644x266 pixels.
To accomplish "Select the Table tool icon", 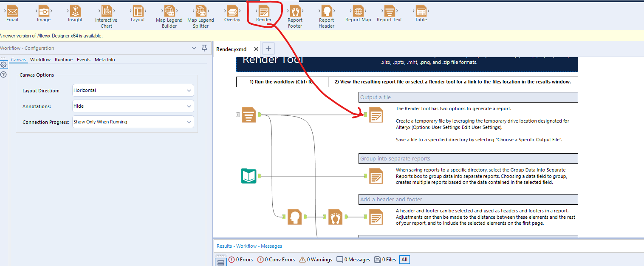I will coord(421,13).
